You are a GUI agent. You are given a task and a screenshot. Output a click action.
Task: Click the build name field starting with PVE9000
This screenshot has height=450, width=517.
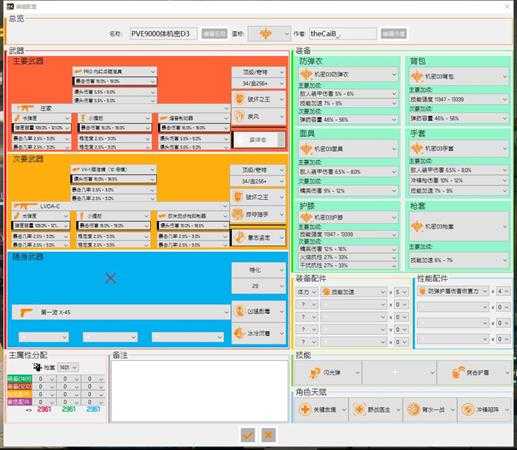[163, 34]
